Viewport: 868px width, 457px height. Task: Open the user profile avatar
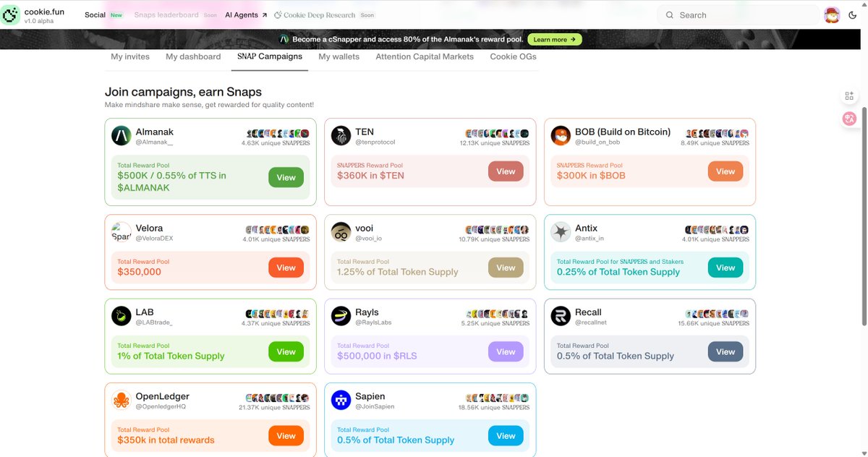point(832,14)
